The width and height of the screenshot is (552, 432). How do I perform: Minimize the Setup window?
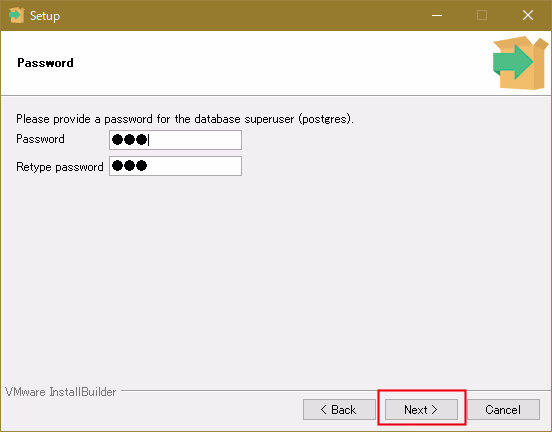tap(437, 15)
